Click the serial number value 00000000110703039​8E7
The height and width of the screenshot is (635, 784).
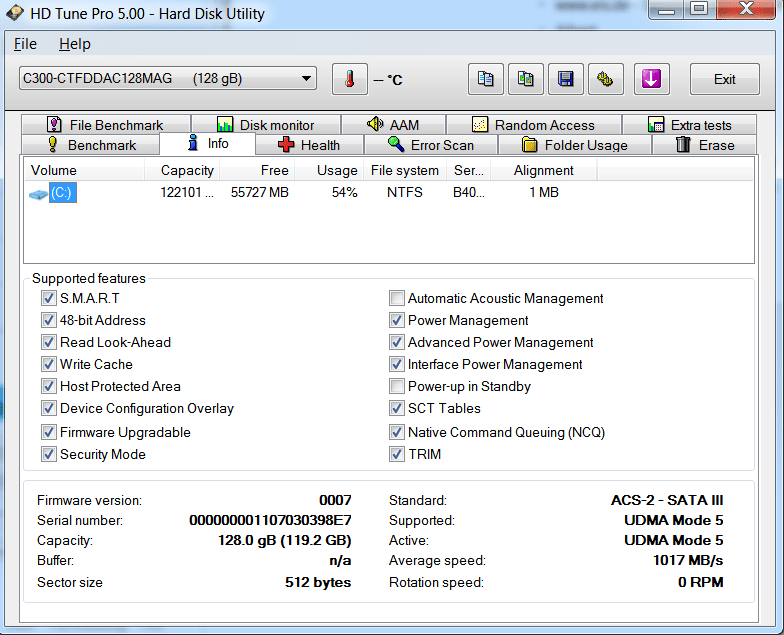click(270, 520)
